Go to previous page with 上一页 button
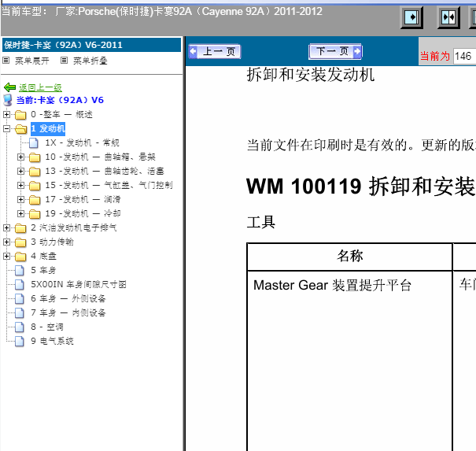The image size is (476, 451). point(215,51)
